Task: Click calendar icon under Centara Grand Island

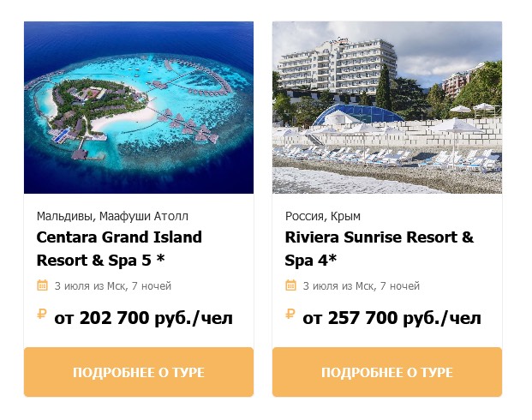Action: coord(43,285)
